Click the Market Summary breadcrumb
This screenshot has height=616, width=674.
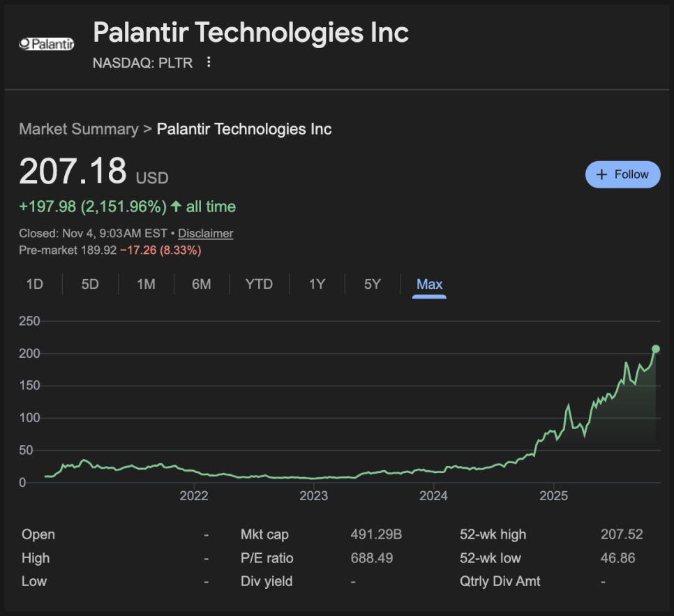[79, 129]
